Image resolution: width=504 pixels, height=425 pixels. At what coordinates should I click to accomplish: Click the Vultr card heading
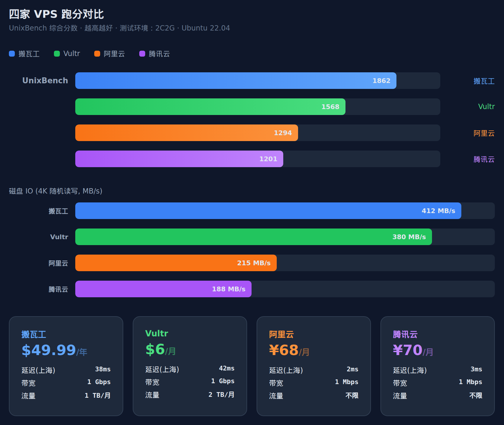coord(156,333)
